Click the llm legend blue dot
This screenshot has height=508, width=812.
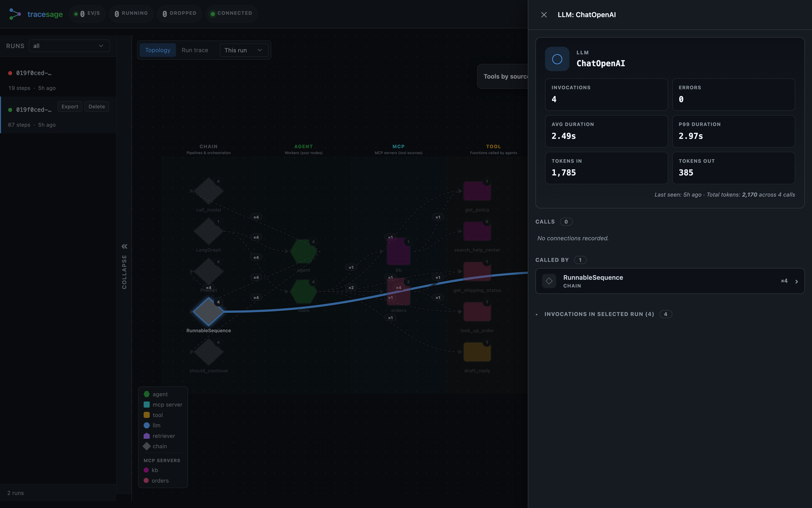point(147,425)
